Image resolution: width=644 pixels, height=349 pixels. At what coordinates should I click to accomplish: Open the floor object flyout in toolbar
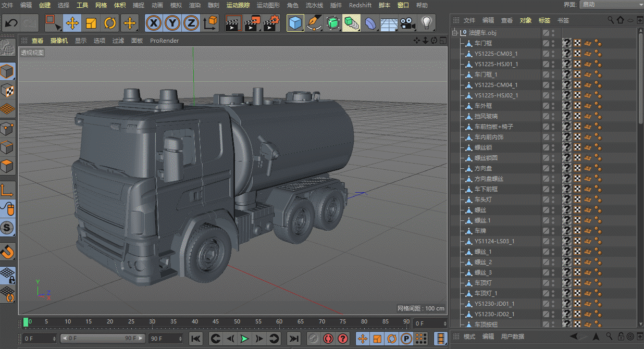point(389,23)
